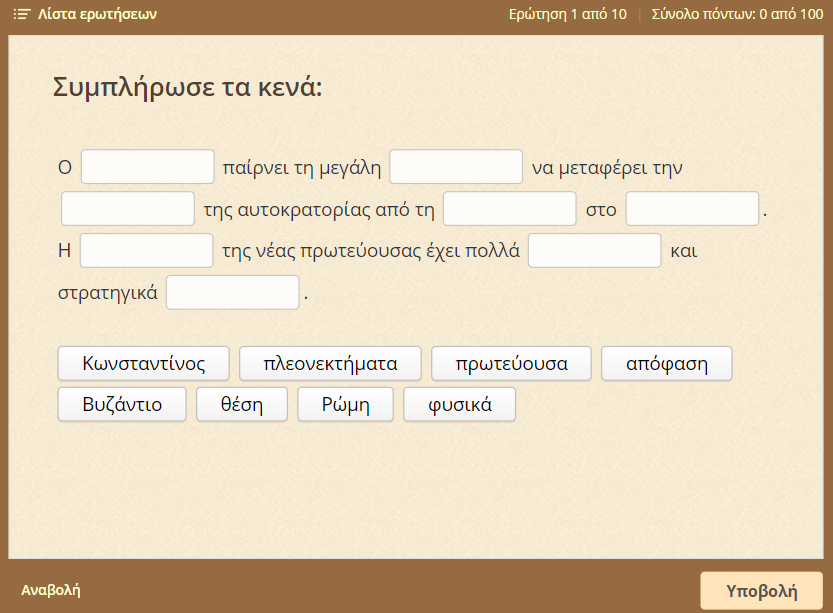Select the word tile Βυζάντιο

[x=122, y=404]
